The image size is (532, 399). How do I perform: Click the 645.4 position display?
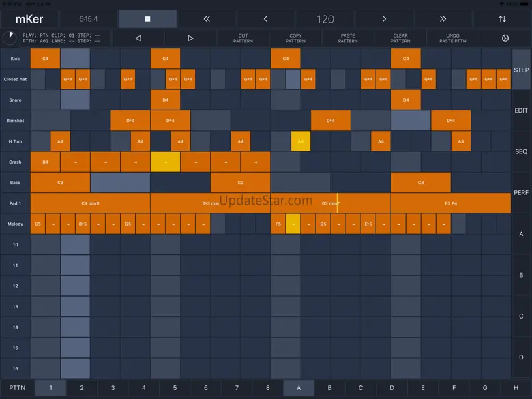click(88, 19)
